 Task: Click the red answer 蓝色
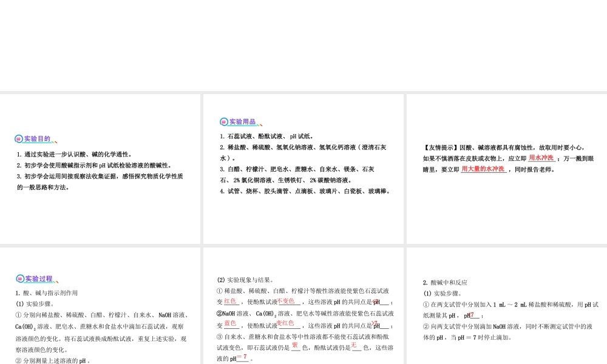click(x=230, y=323)
